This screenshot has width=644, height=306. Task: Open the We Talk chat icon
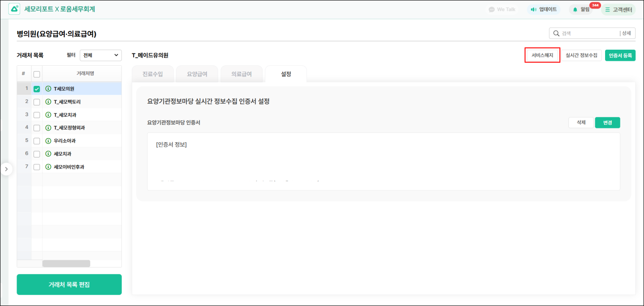pyautogui.click(x=492, y=9)
